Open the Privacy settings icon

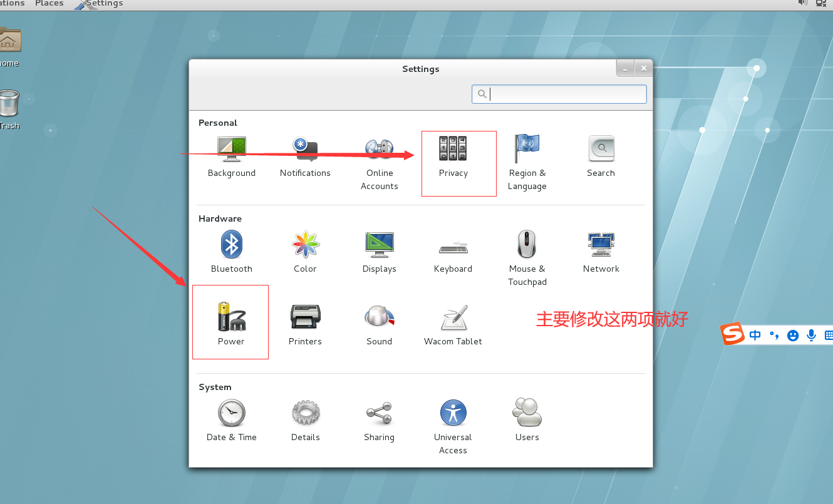tap(453, 155)
